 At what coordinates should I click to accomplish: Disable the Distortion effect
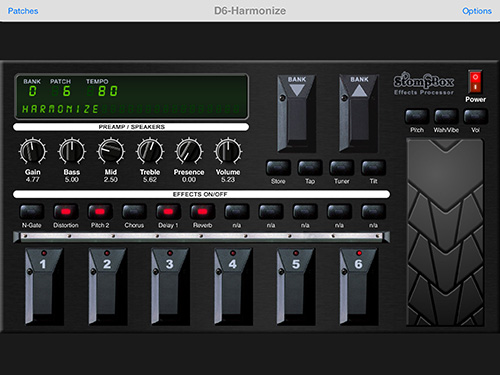(66, 212)
